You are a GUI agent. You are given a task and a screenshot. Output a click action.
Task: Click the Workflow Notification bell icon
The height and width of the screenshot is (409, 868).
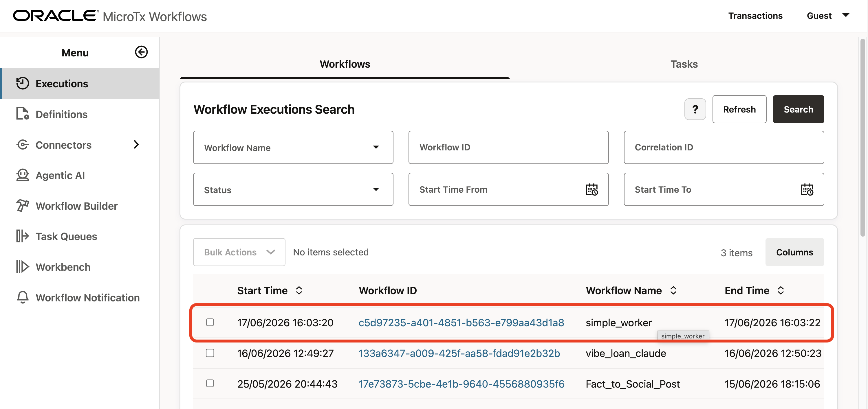click(23, 298)
